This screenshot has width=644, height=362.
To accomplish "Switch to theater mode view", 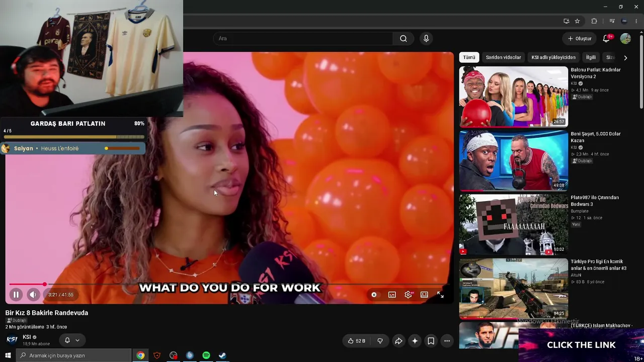I will click(x=424, y=295).
